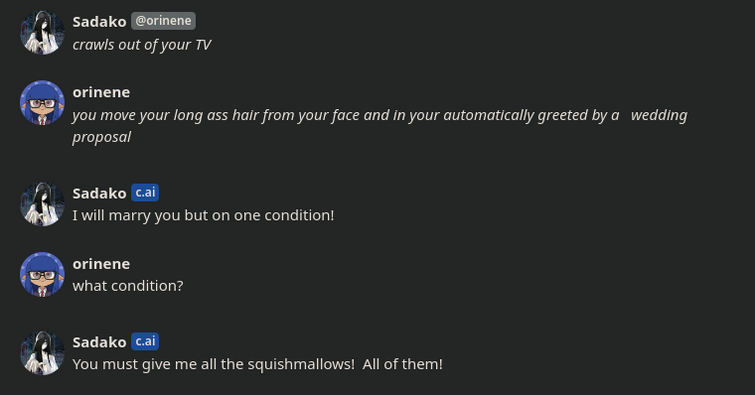This screenshot has width=755, height=395.
Task: Open the @orinene creator tag
Action: coord(163,21)
